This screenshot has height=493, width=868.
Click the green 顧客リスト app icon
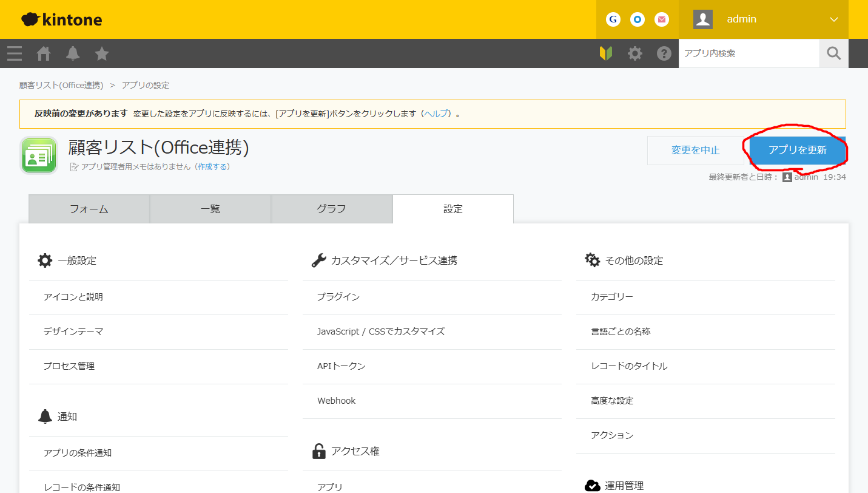tap(38, 155)
